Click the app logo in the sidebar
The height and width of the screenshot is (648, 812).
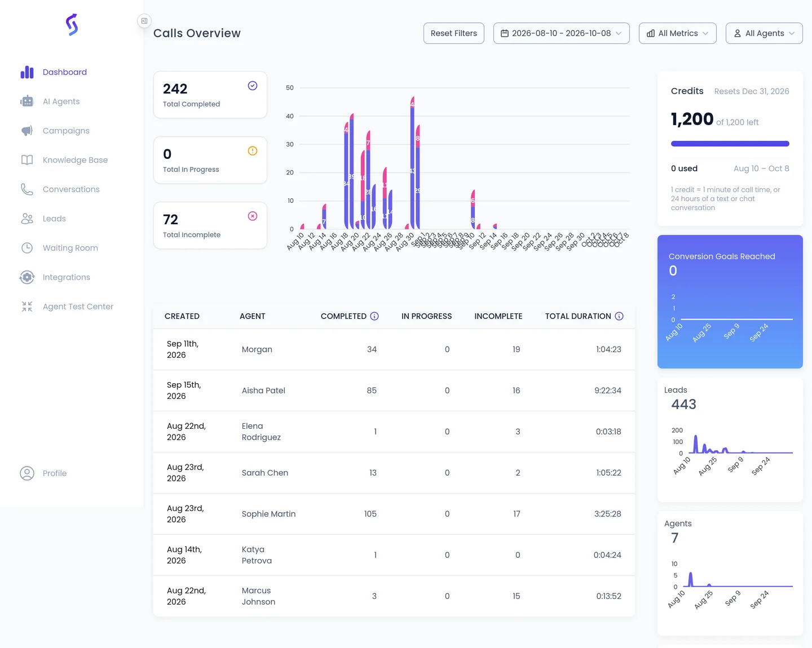(x=72, y=25)
